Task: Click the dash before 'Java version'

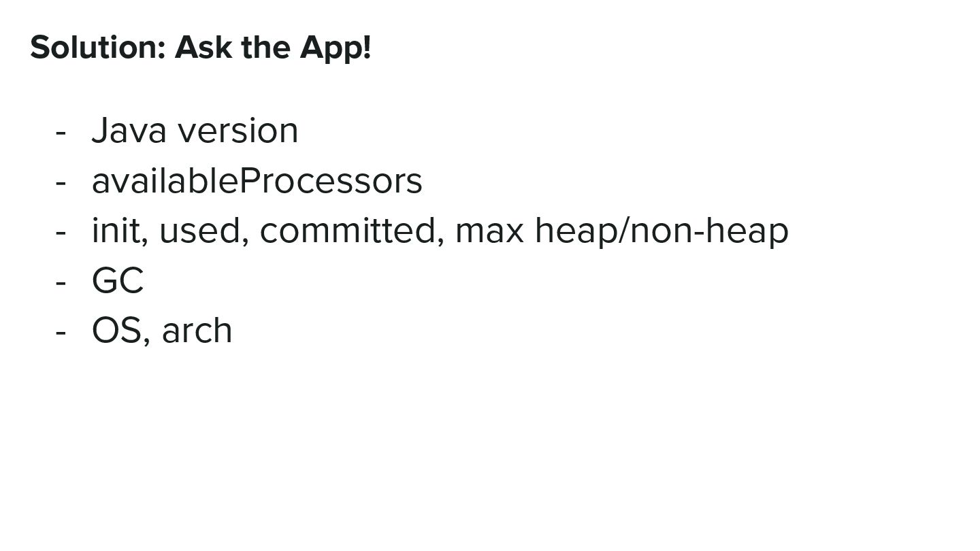Action: [x=61, y=132]
